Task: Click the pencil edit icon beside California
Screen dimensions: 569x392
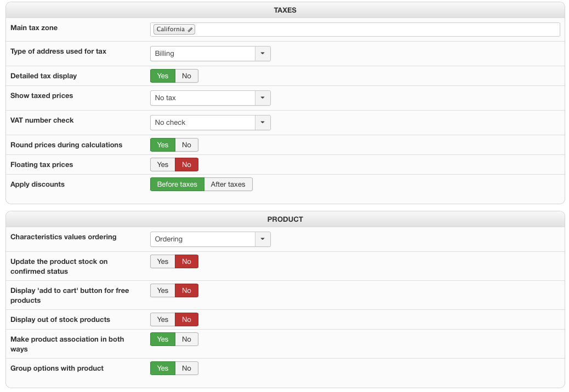Action: [190, 30]
